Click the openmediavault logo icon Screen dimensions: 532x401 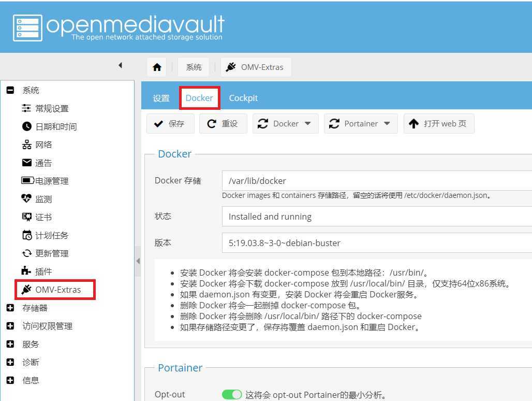(27, 28)
